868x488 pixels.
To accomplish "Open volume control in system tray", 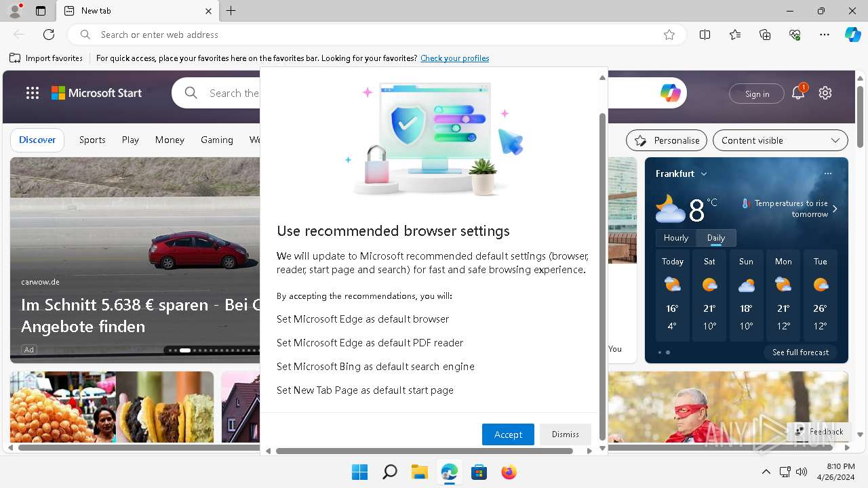I will [802, 472].
